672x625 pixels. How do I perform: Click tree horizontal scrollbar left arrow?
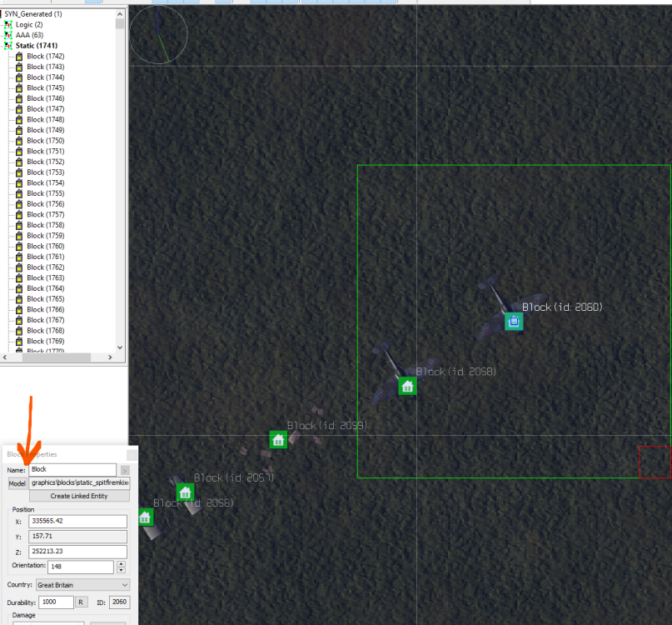click(5, 357)
